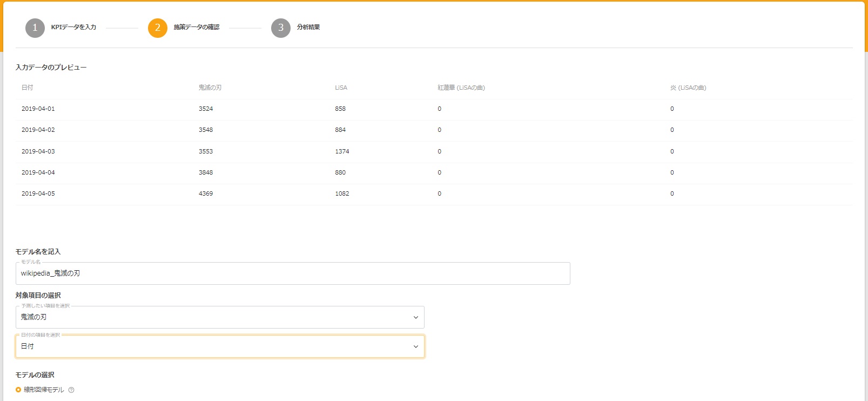Image resolution: width=868 pixels, height=401 pixels.
Task: Select date cell 2019-04-05
Action: click(x=38, y=193)
